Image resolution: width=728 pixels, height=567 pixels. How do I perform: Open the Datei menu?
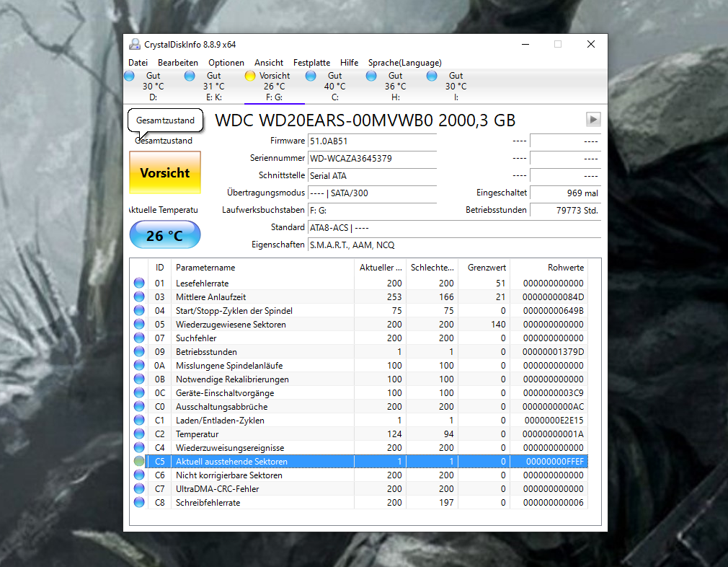pyautogui.click(x=138, y=63)
